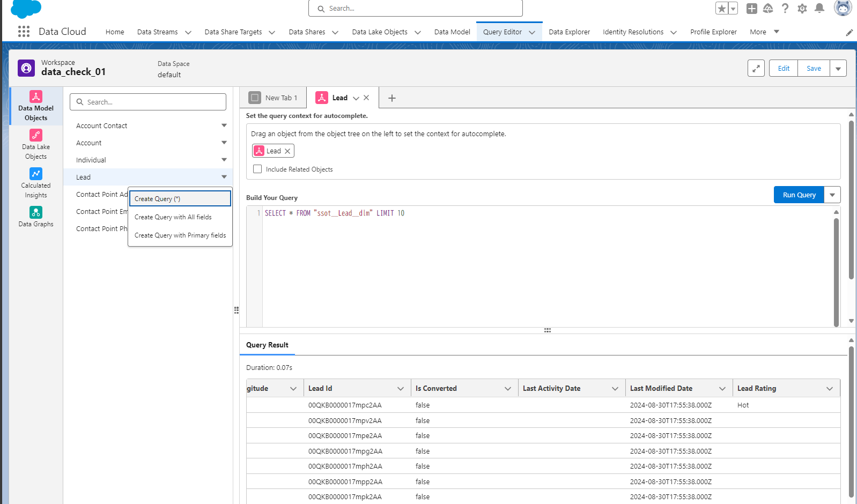Select Calculated Insights sidebar icon
This screenshot has height=504, width=857.
click(36, 183)
